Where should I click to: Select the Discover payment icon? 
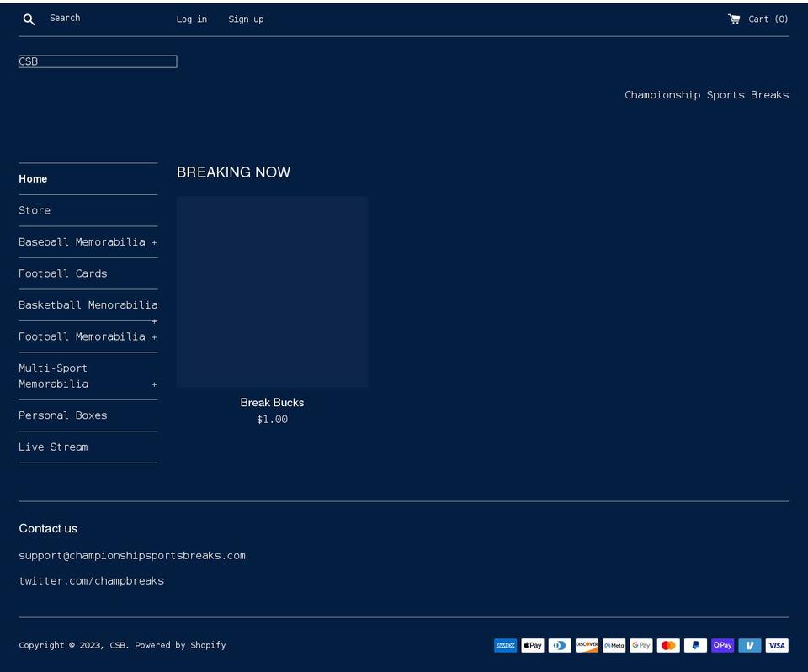pos(587,645)
